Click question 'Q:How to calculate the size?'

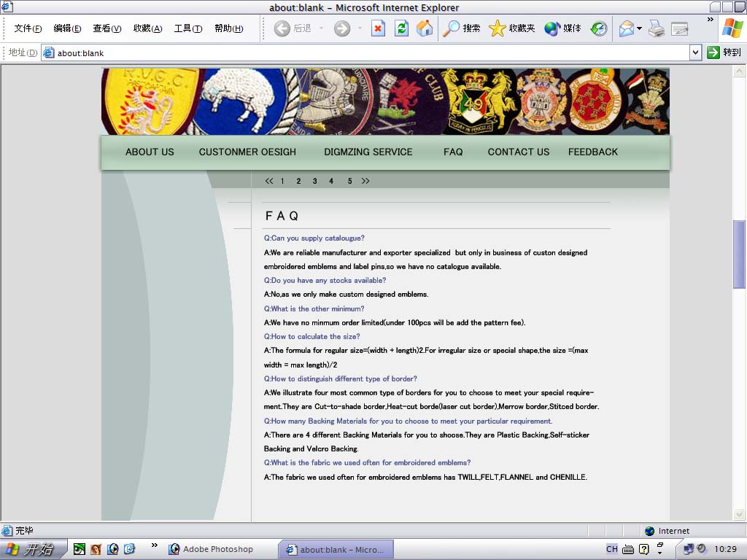coord(311,337)
